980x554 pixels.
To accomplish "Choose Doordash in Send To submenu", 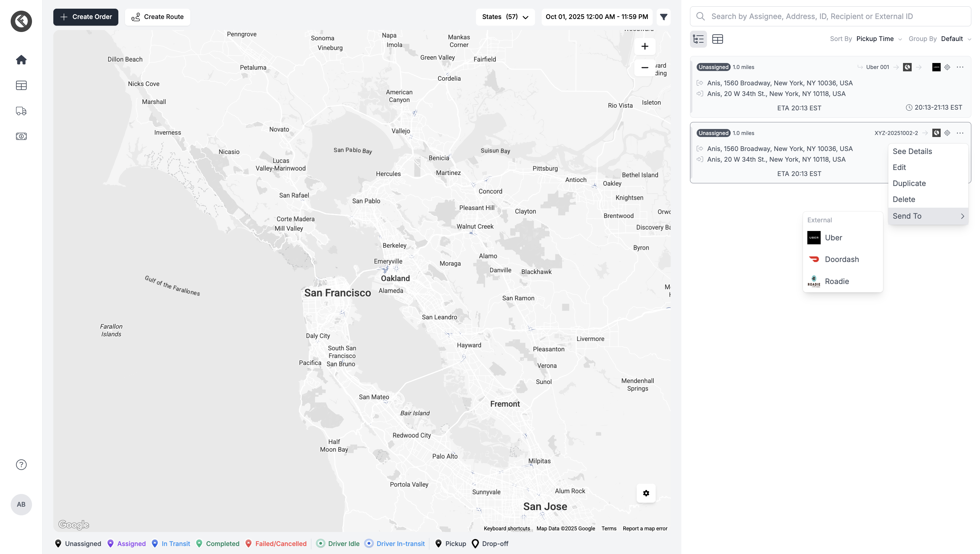I will [842, 259].
